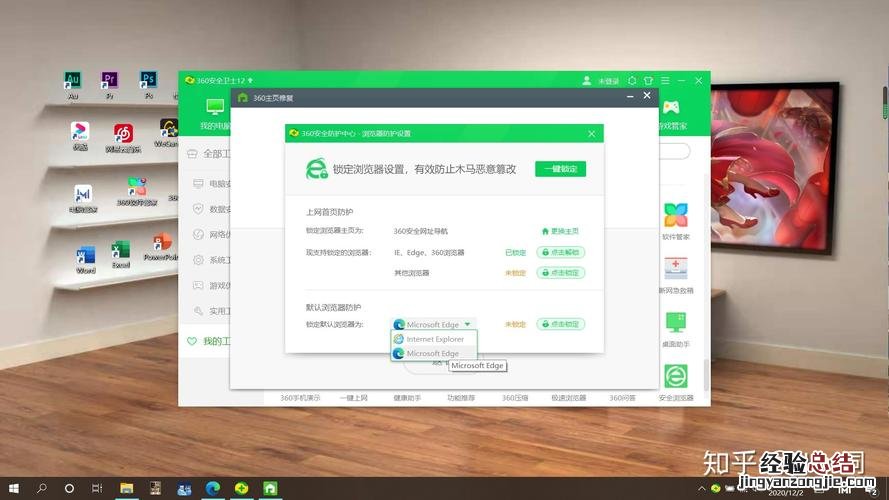Viewport: 889px width, 500px height.
Task: Select the 数据安全 shield category in sidebar
Action: coord(211,209)
